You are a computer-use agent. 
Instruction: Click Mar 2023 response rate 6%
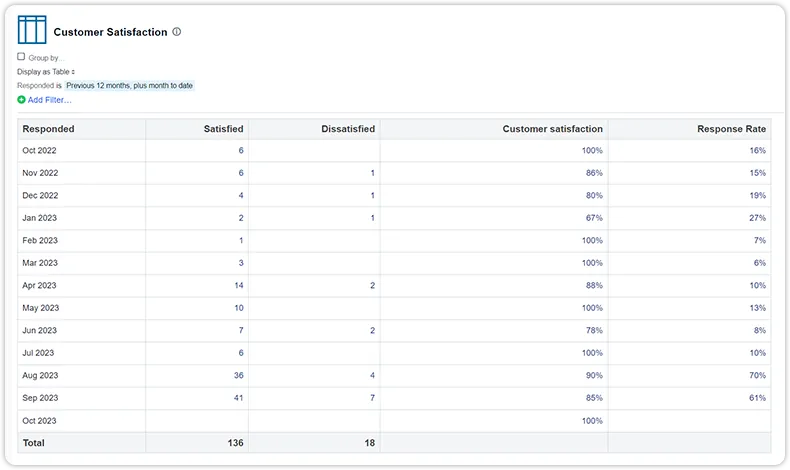click(760, 263)
